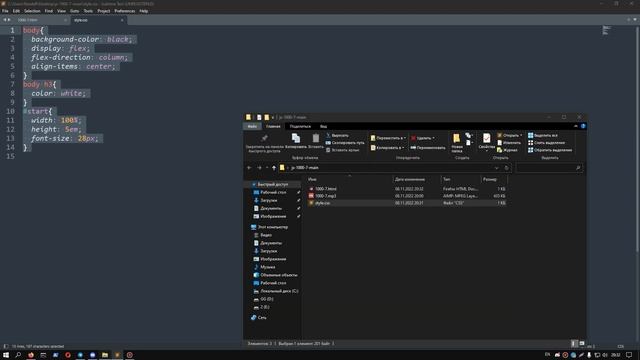The width and height of the screenshot is (640, 360).
Task: Open the Open (Открыть) dropdown in ribbon
Action: point(510,136)
